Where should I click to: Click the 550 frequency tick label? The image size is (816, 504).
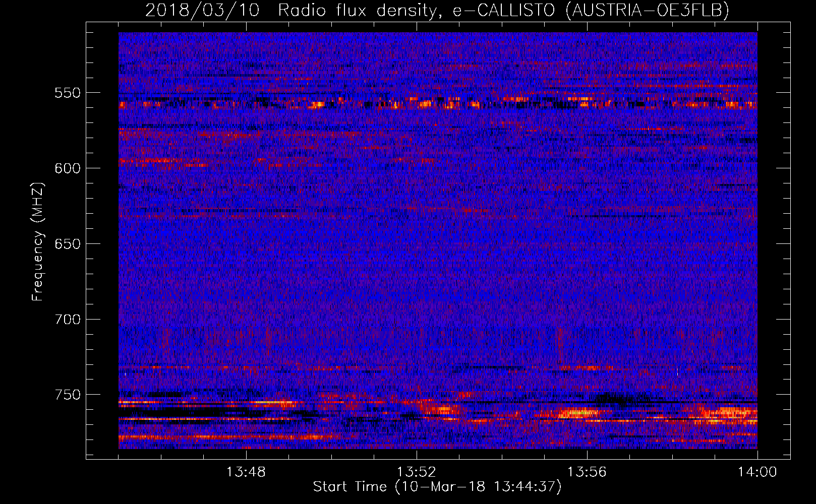[x=68, y=93]
